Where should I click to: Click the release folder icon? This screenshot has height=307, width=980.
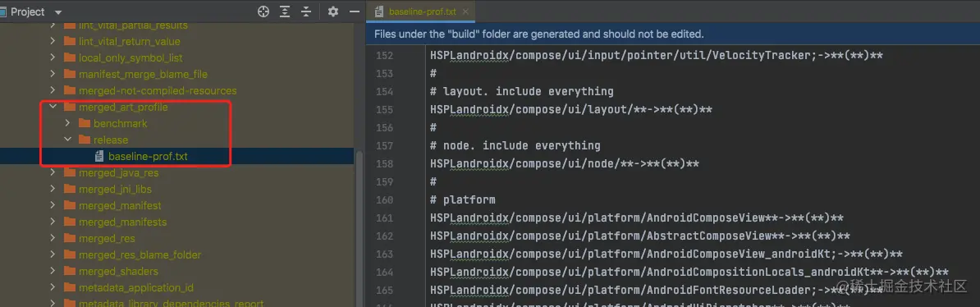[x=84, y=140]
